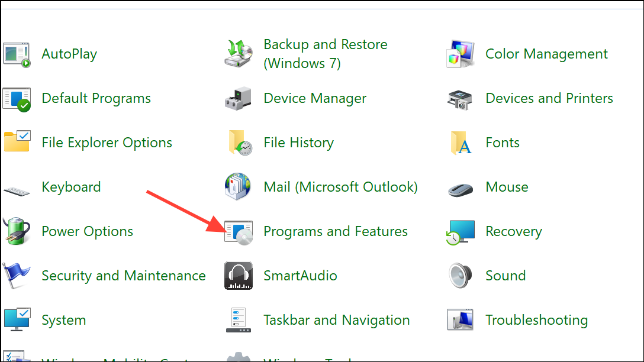Click Programs and Features link
Image resolution: width=644 pixels, height=362 pixels.
pos(336,231)
